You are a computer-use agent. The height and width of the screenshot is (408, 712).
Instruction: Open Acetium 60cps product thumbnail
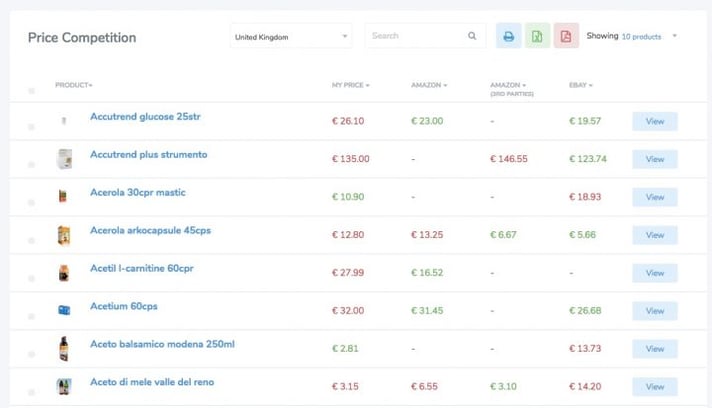coord(64,310)
